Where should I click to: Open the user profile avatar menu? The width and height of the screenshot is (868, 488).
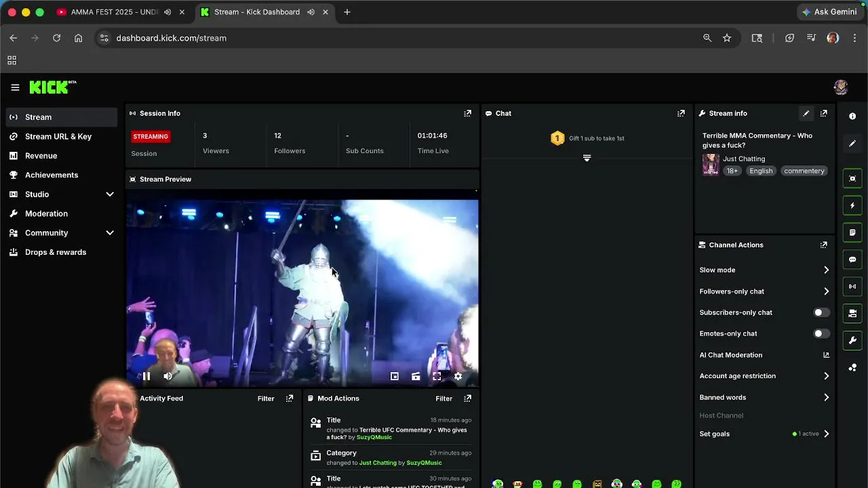click(x=841, y=87)
